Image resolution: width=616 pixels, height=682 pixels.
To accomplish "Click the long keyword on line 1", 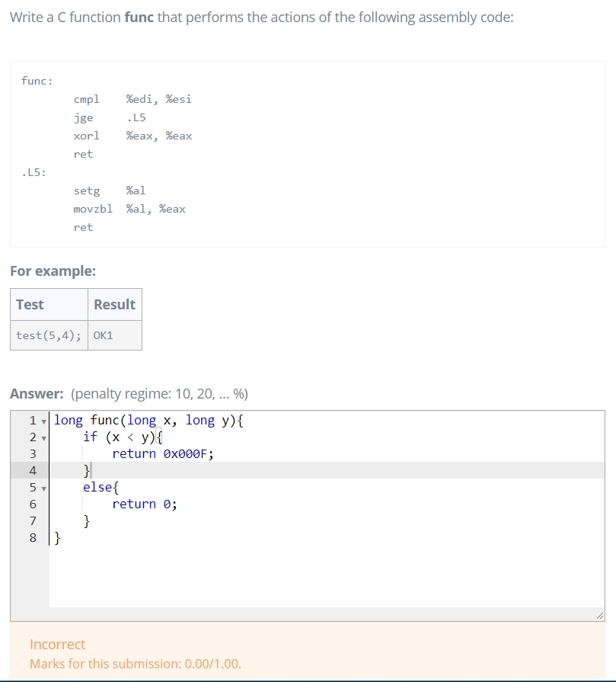I will (x=67, y=420).
